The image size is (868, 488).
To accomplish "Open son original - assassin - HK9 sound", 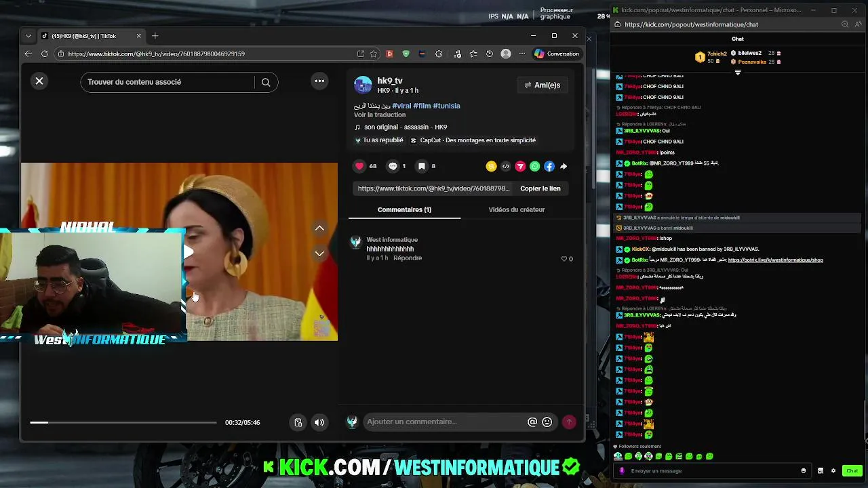I will [401, 127].
